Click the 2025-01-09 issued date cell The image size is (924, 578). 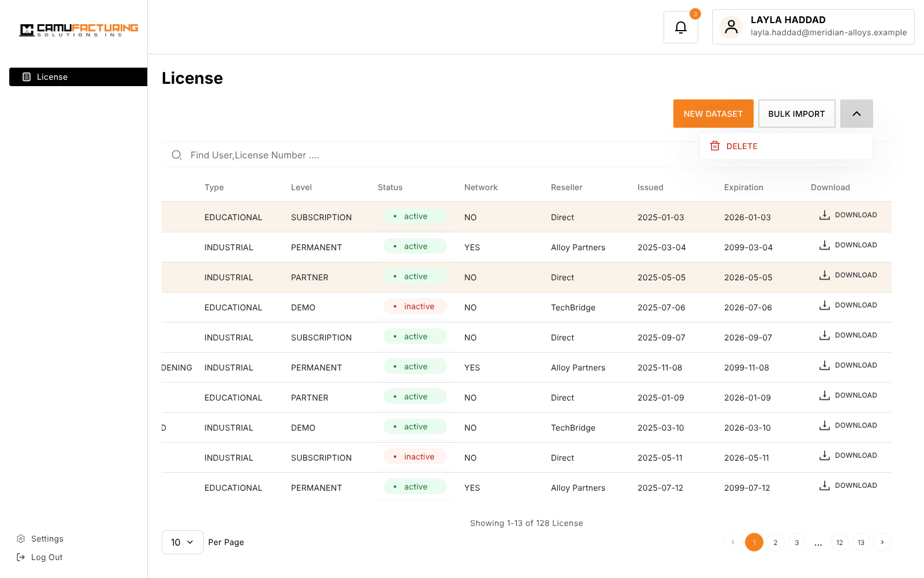(x=661, y=398)
